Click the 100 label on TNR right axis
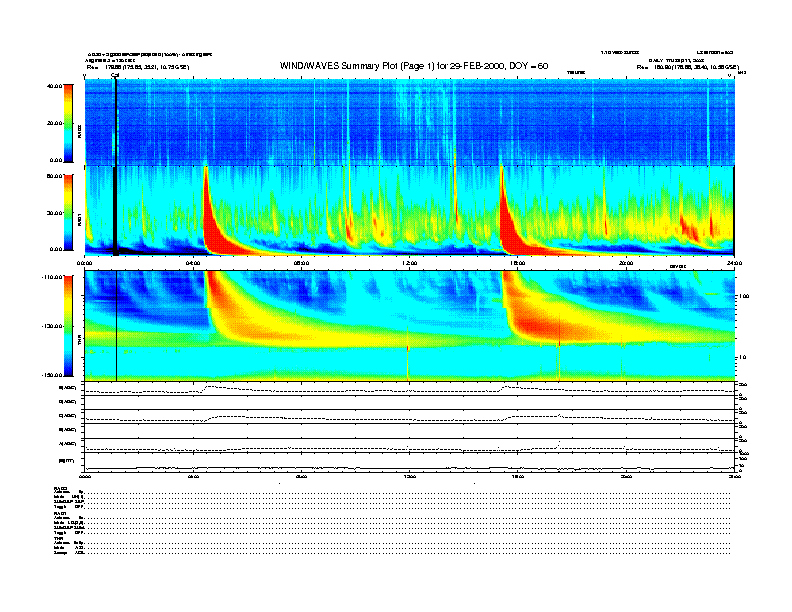The height and width of the screenshot is (612, 792). [x=743, y=296]
